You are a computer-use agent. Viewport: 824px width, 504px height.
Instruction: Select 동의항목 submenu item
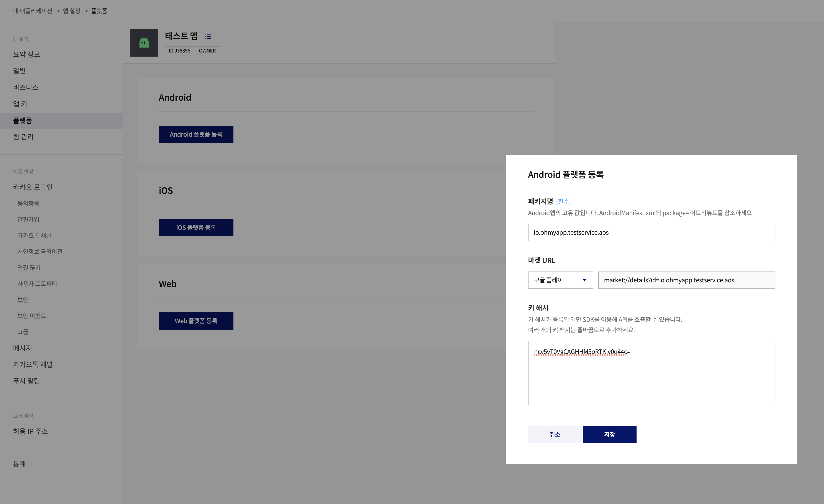tap(28, 203)
